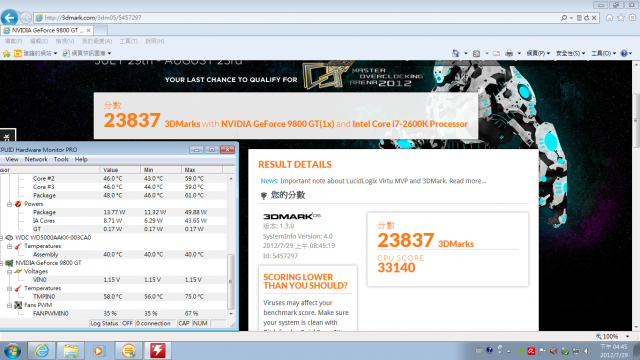Open the 工具(T) menu in browser menu bar
Image resolution: width=640 pixels, height=360 pixels.
click(129, 41)
